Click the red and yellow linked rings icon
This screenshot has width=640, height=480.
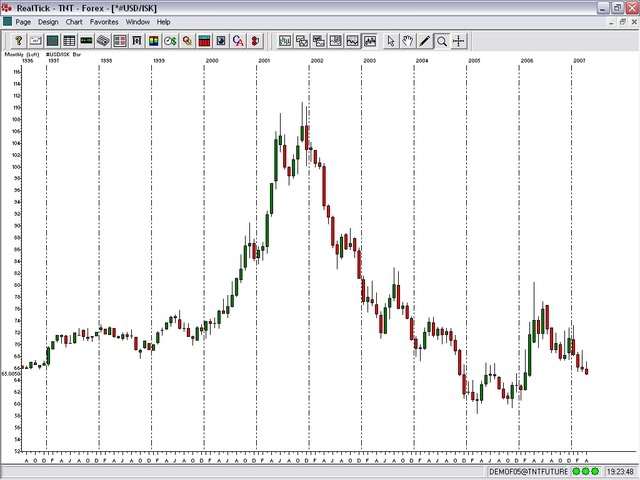tap(188, 41)
